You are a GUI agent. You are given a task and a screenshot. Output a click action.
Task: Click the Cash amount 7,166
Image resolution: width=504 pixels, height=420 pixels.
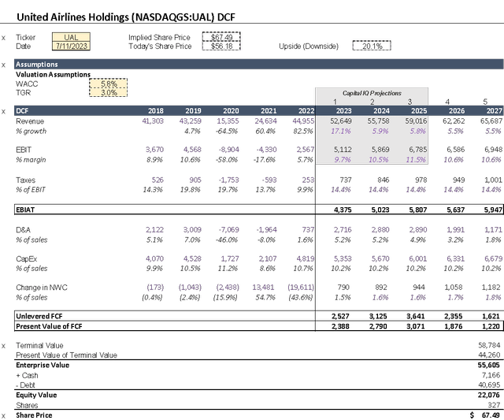[491, 375]
